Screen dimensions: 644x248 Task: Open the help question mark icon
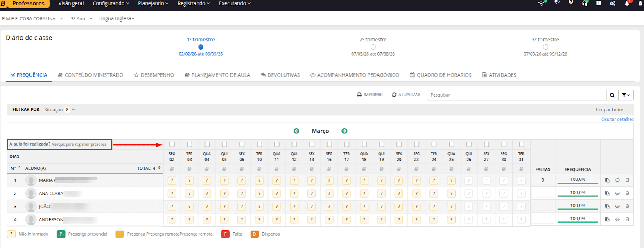pos(571,2)
